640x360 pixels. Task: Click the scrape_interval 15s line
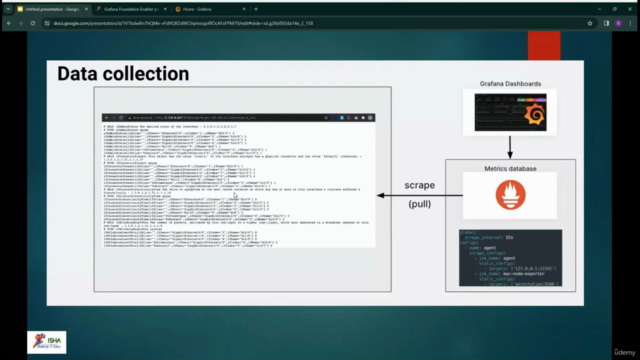[489, 238]
